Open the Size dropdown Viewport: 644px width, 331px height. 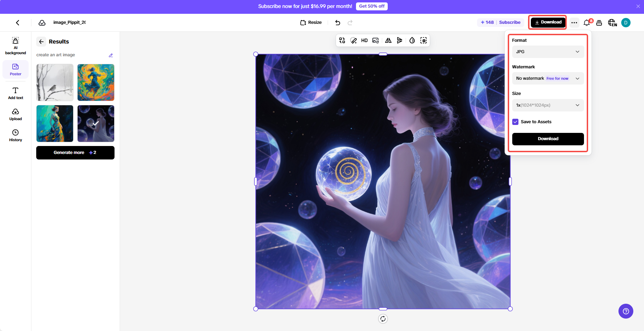(548, 105)
